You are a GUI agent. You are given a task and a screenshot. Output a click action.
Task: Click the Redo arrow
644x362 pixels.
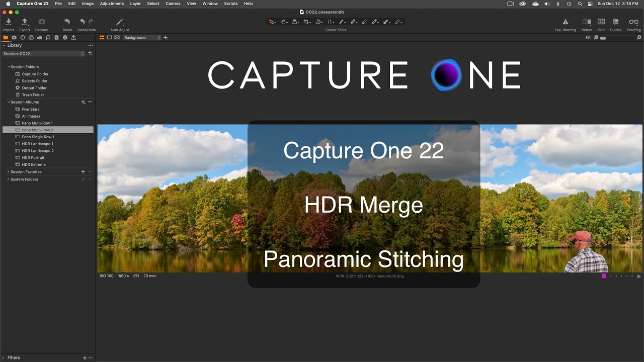(x=91, y=22)
